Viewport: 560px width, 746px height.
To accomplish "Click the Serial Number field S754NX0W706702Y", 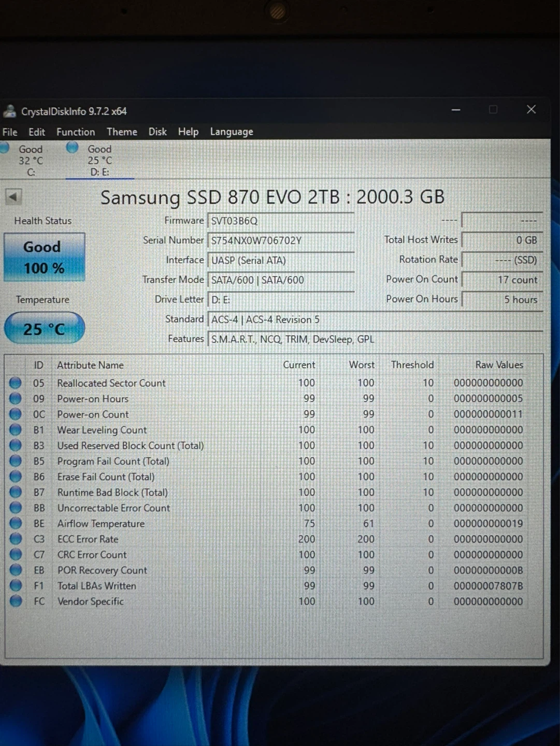I will point(281,240).
